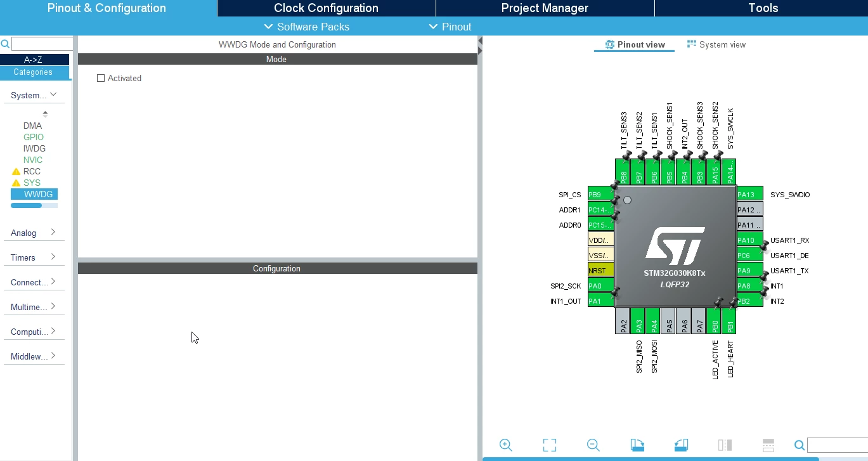The height and width of the screenshot is (461, 868).
Task: Open the Tools tab
Action: click(763, 8)
